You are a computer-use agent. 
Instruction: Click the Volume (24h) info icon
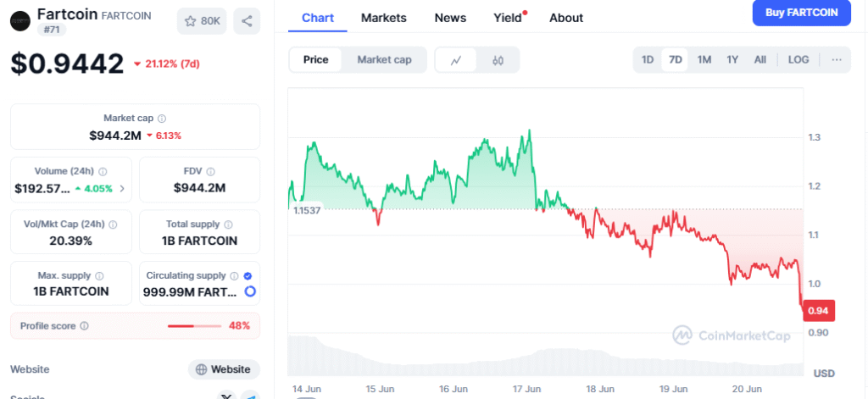103,172
